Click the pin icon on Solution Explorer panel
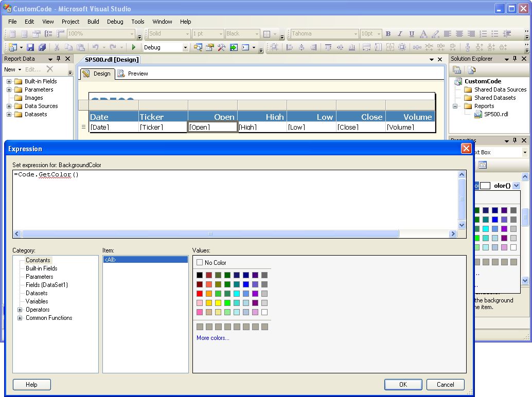Viewport: 532px width, 397px height. point(515,59)
